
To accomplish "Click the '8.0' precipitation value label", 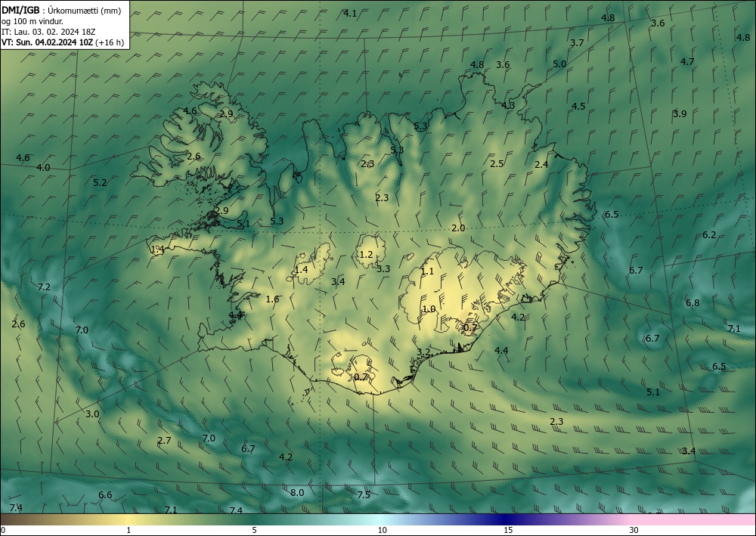I will point(297,493).
